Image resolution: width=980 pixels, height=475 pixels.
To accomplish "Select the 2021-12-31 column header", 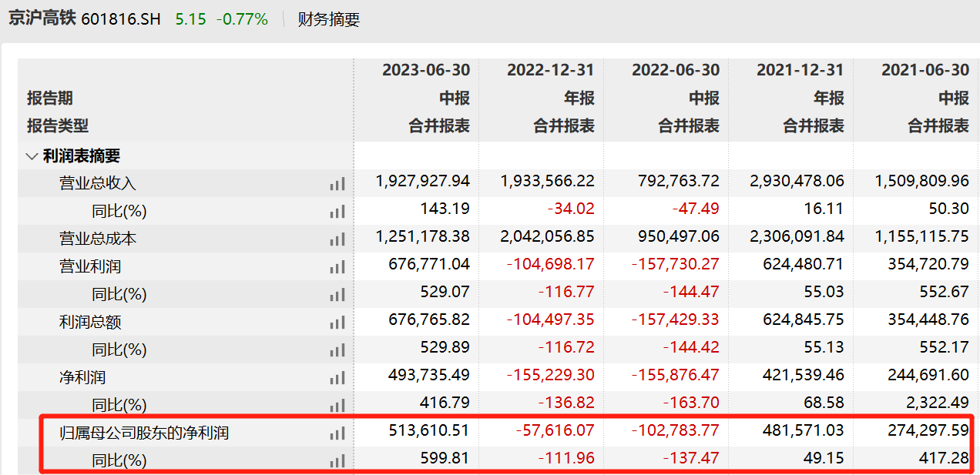I will click(800, 70).
